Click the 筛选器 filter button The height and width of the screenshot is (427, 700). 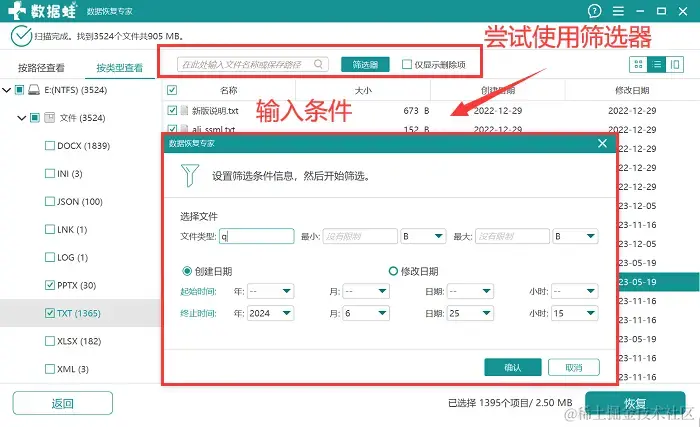[365, 64]
